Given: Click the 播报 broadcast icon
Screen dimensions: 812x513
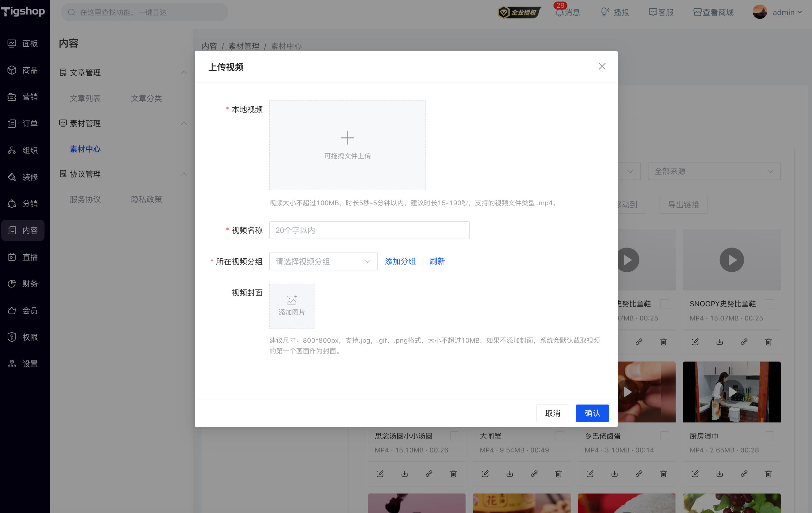Looking at the screenshot, I should coord(605,12).
